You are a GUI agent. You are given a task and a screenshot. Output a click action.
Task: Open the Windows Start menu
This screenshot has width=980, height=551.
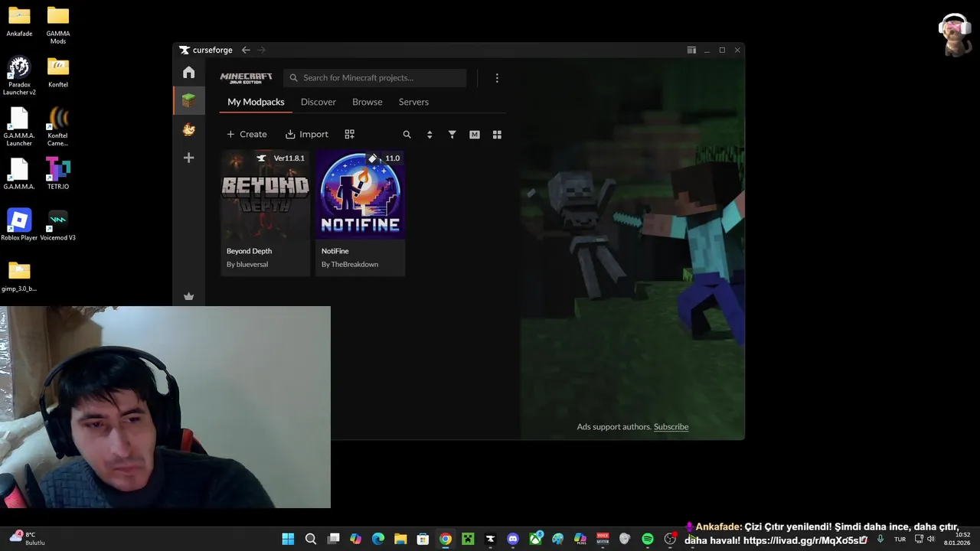pos(288,539)
